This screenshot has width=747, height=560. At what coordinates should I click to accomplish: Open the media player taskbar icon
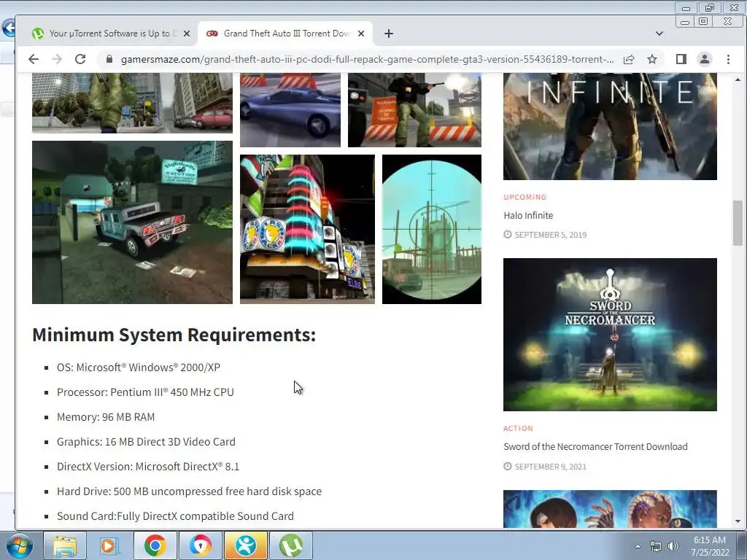(x=109, y=545)
